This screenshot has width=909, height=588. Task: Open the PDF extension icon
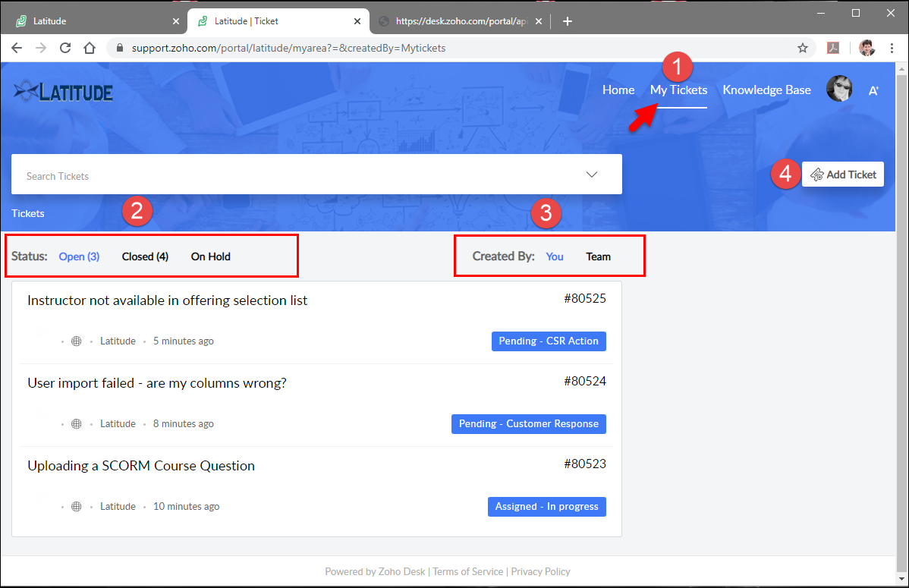pos(832,48)
